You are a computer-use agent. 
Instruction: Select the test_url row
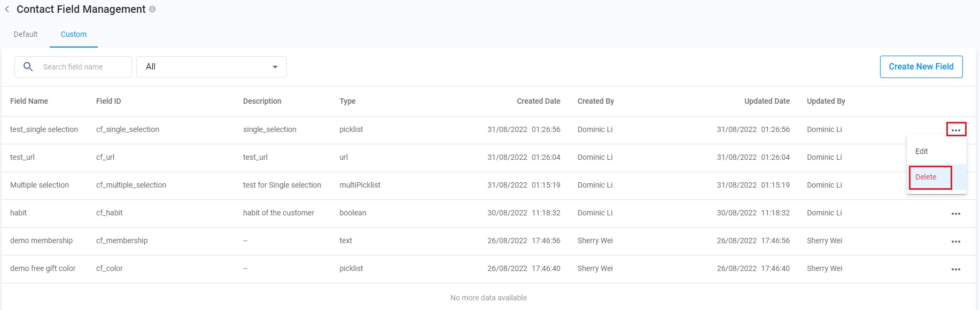click(x=22, y=157)
